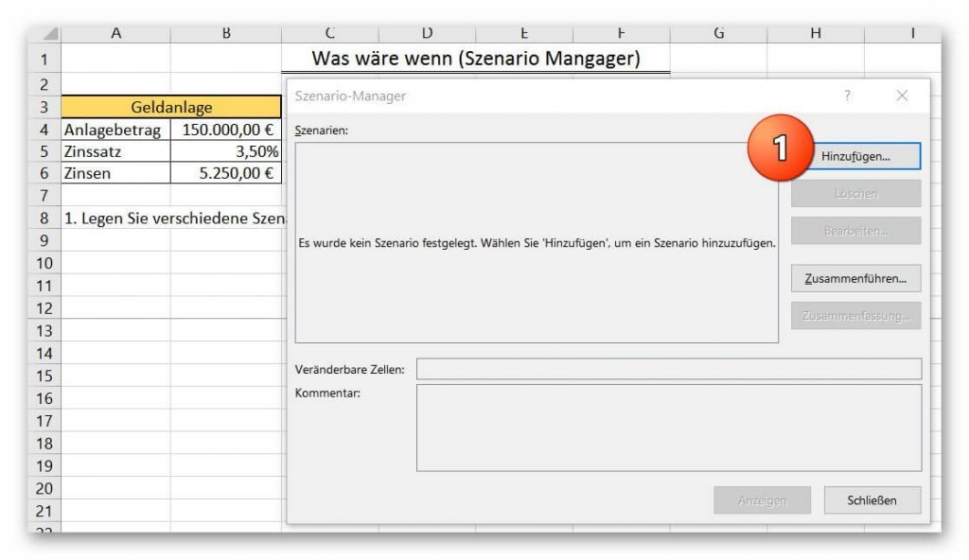
Task: Click the Bearbeiten... button
Action: [855, 231]
